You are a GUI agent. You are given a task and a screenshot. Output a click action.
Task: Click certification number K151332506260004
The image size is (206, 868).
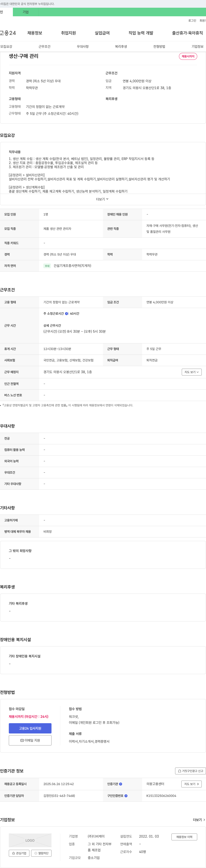(x=161, y=796)
